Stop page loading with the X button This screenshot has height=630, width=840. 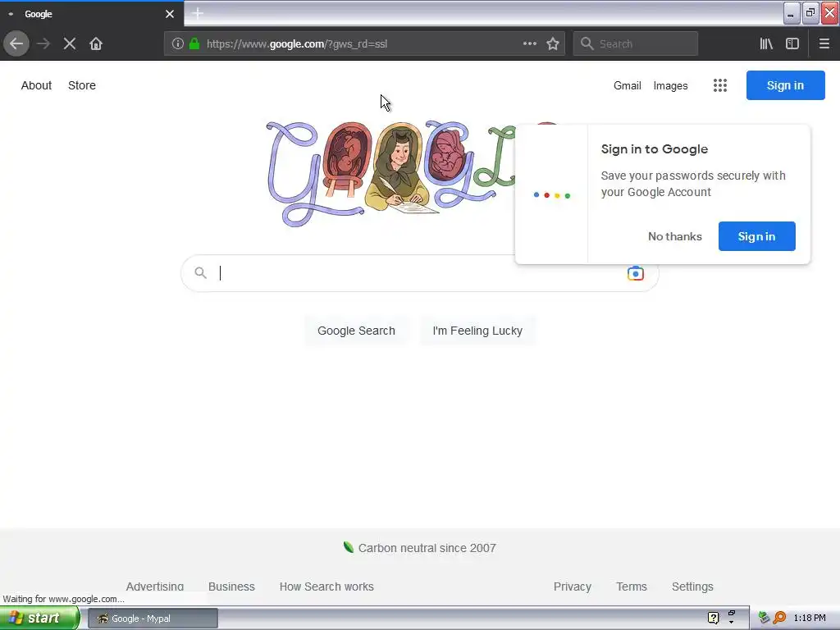70,43
